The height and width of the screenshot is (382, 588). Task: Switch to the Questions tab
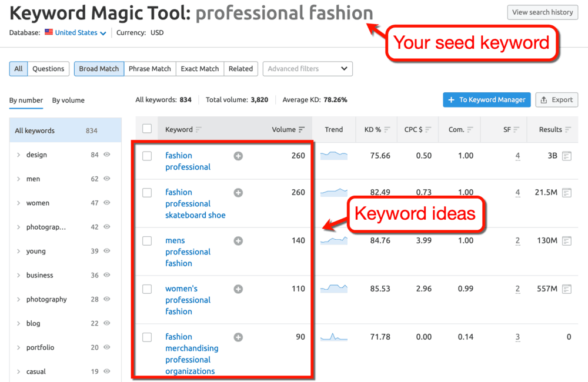tap(48, 69)
